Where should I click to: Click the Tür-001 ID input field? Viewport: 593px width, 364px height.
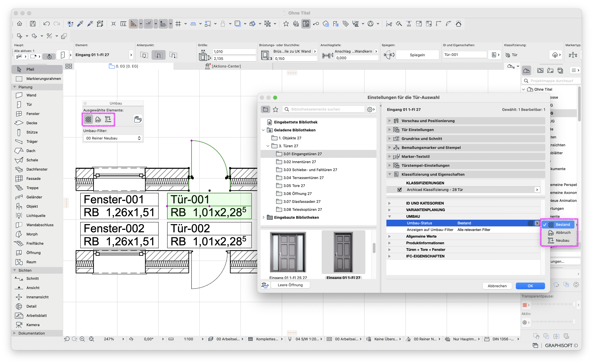(465, 55)
